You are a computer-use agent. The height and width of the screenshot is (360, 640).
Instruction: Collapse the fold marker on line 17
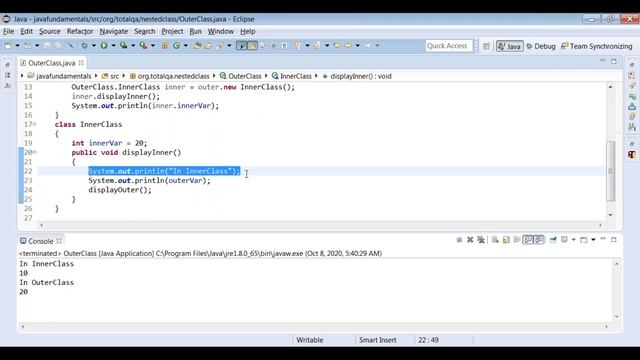coord(35,124)
